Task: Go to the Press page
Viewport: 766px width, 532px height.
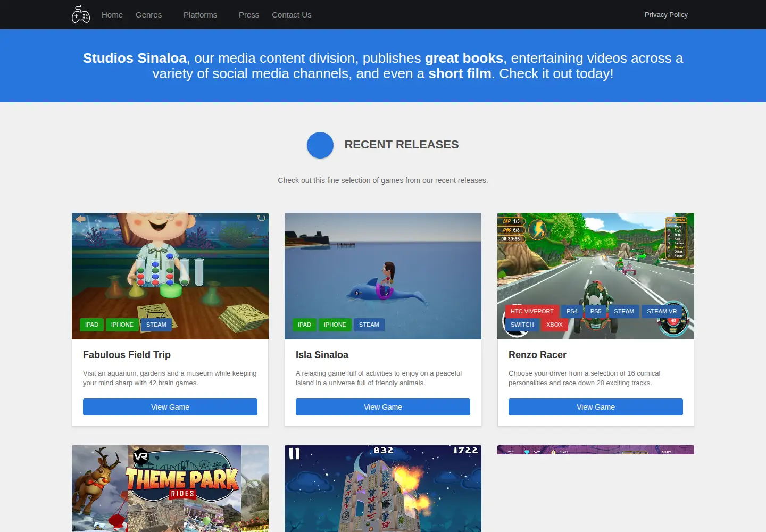Action: point(249,15)
